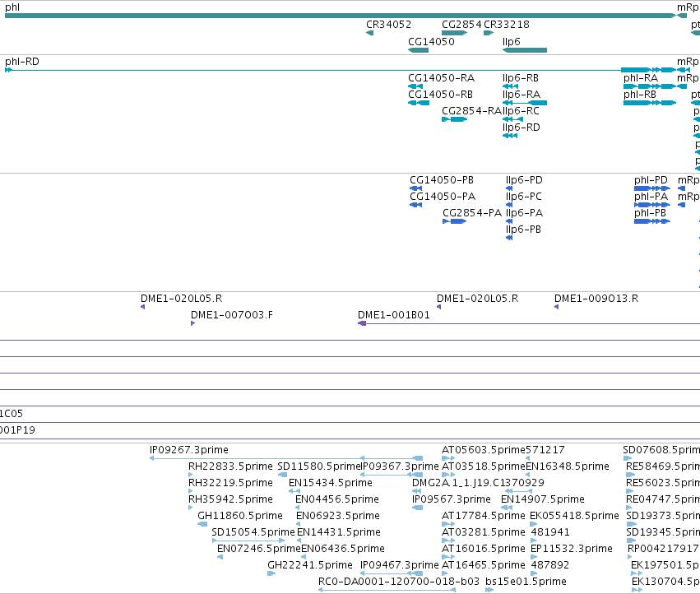Image resolution: width=700 pixels, height=594 pixels.
Task: Click the DME1-009O13.R BAC end label
Action: pos(596,299)
